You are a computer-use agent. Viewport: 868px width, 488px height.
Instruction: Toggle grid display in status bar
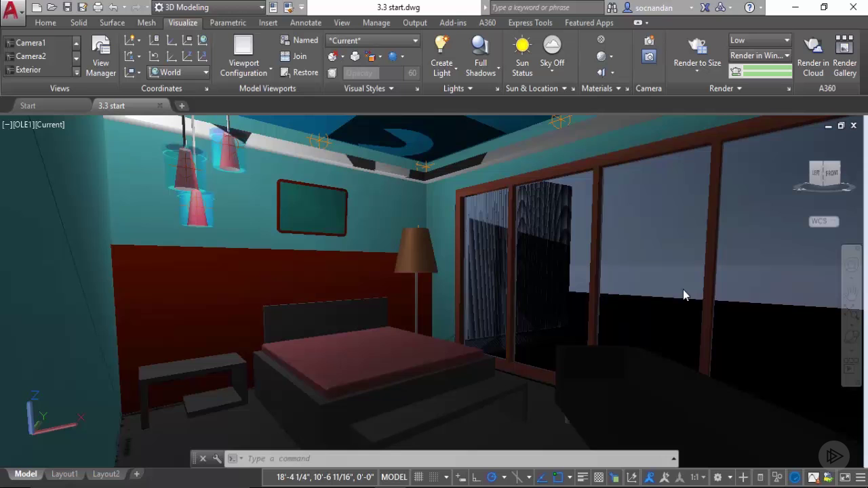[x=419, y=477]
